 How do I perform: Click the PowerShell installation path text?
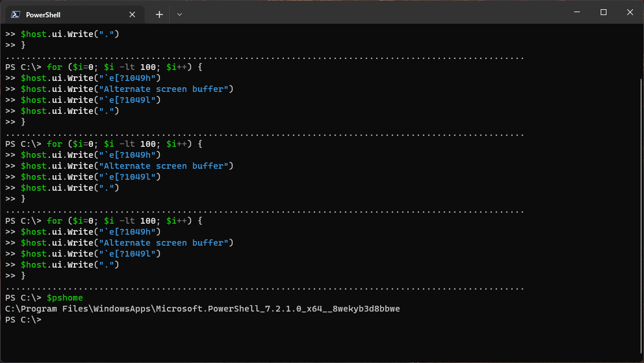click(x=202, y=308)
